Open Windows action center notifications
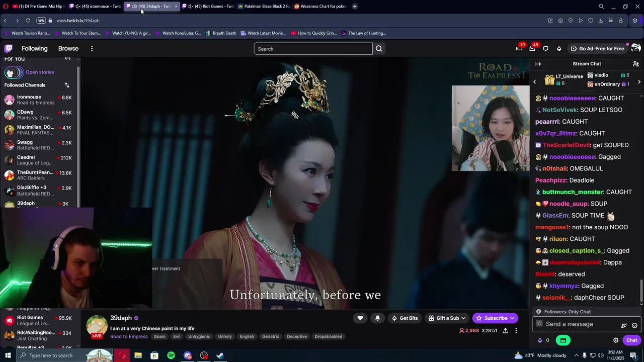This screenshot has width=644, height=362. [633, 355]
